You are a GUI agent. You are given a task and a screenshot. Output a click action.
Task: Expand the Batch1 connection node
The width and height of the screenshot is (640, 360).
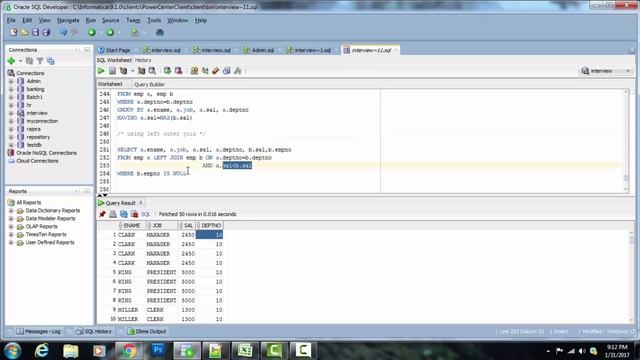coord(11,97)
